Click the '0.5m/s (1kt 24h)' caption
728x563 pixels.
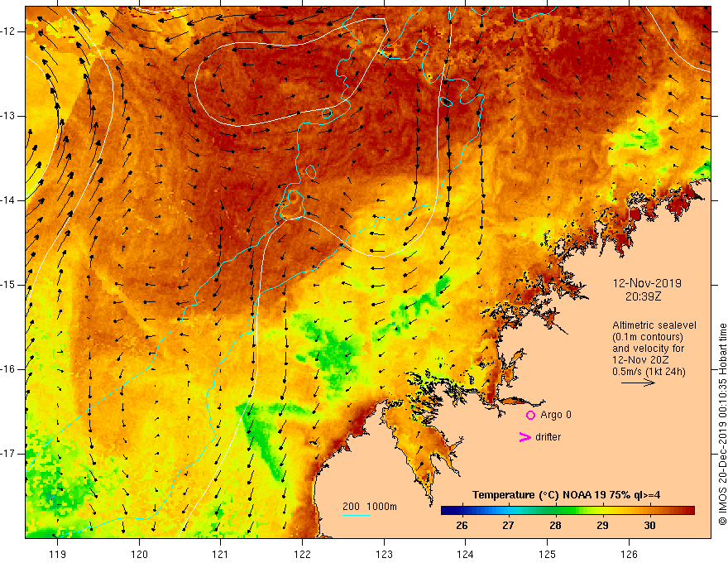[x=649, y=372]
